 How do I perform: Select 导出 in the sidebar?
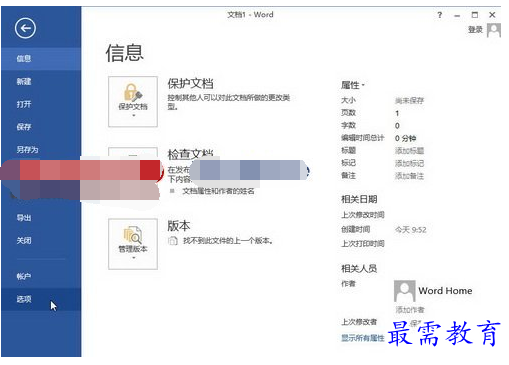(41, 218)
